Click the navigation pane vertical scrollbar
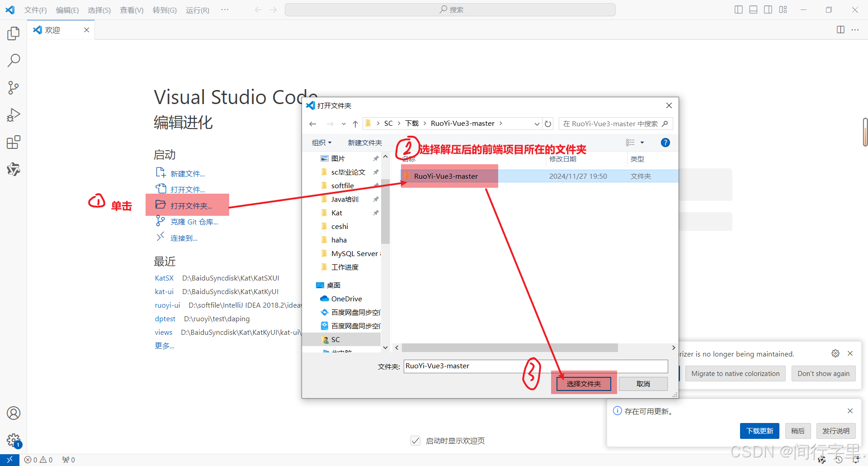This screenshot has height=466, width=868. [385, 211]
